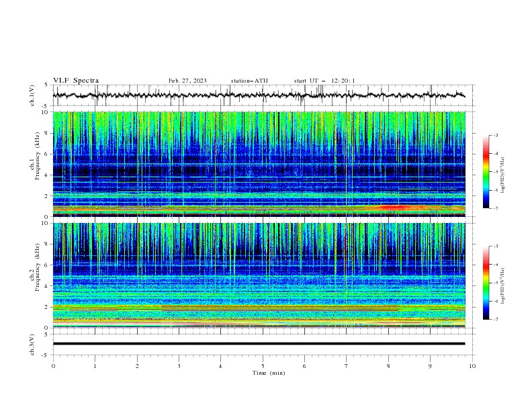
Task: Click the "-5" label on ch.2 colorbar
Action: pos(495,283)
